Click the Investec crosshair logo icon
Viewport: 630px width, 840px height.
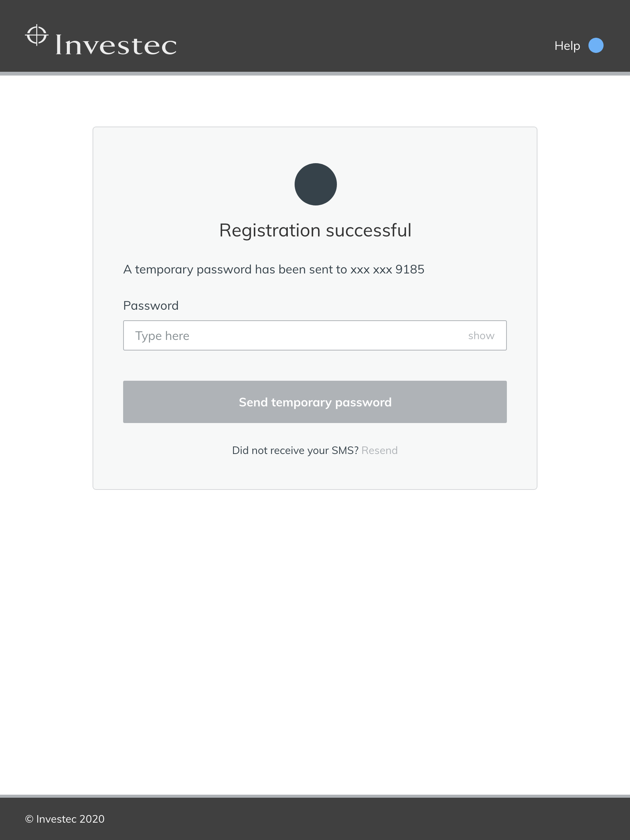coord(37,36)
